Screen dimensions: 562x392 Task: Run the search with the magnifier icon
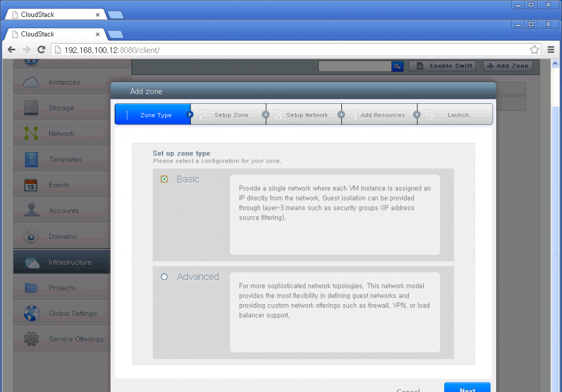pyautogui.click(x=397, y=66)
